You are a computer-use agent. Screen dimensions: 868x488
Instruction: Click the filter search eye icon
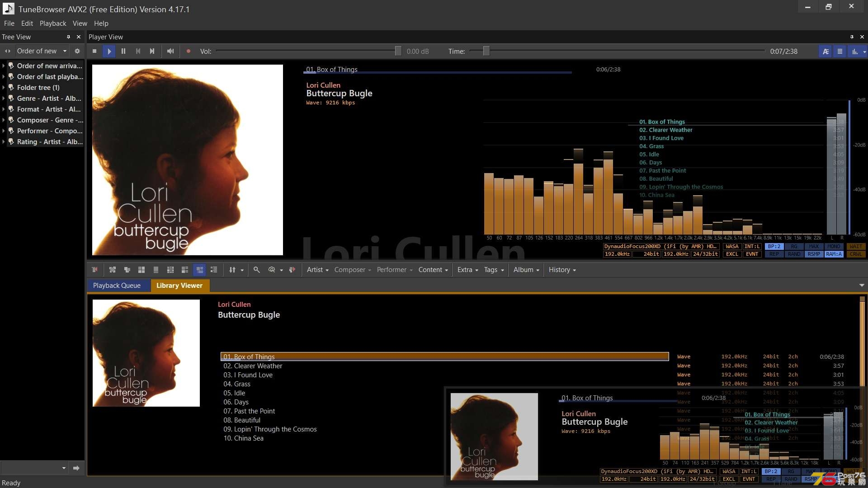coord(272,270)
